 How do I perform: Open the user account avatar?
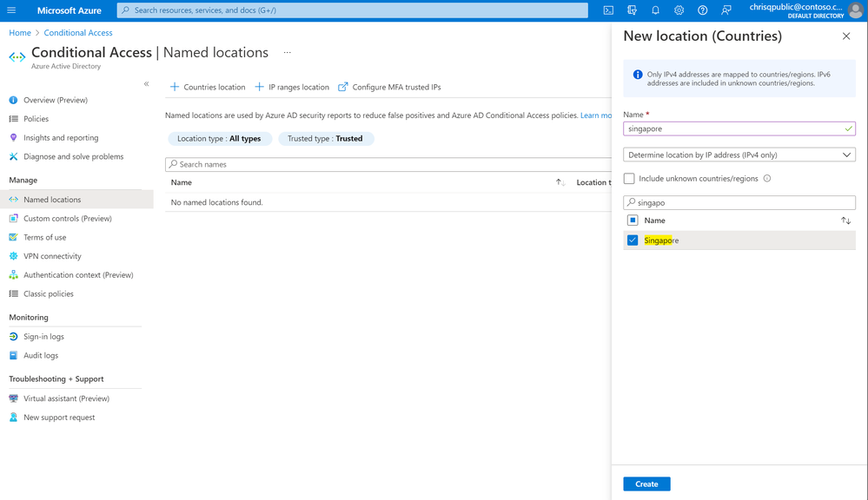pyautogui.click(x=855, y=10)
